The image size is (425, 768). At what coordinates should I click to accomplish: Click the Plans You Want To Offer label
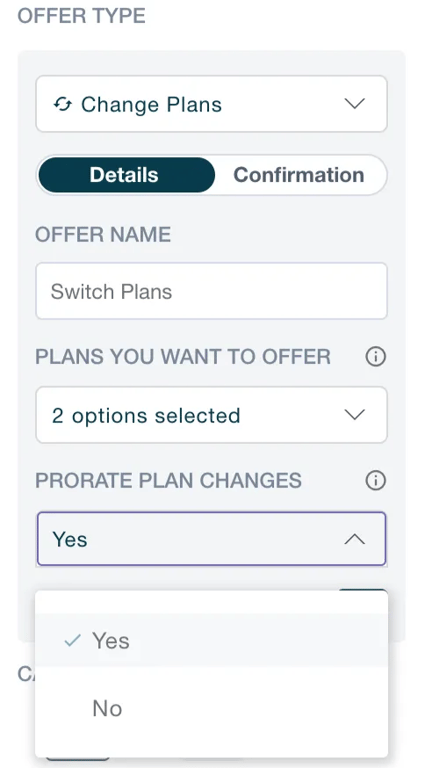(x=183, y=357)
